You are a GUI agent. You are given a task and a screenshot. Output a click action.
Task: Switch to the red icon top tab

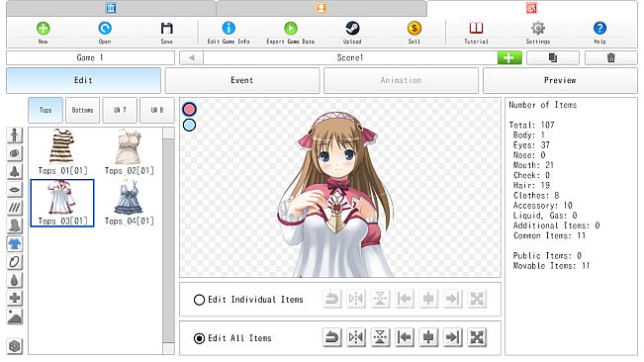click(x=531, y=8)
